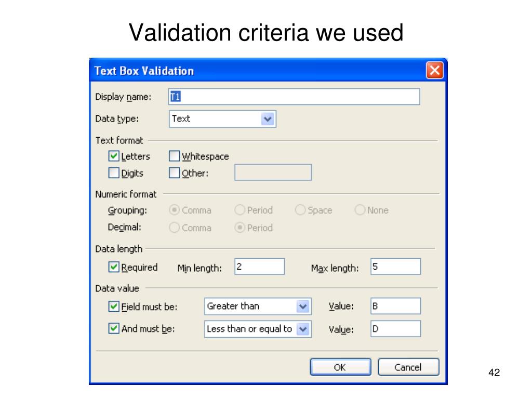532x399 pixels.
Task: Uncheck the And must be checkbox
Action: point(114,328)
